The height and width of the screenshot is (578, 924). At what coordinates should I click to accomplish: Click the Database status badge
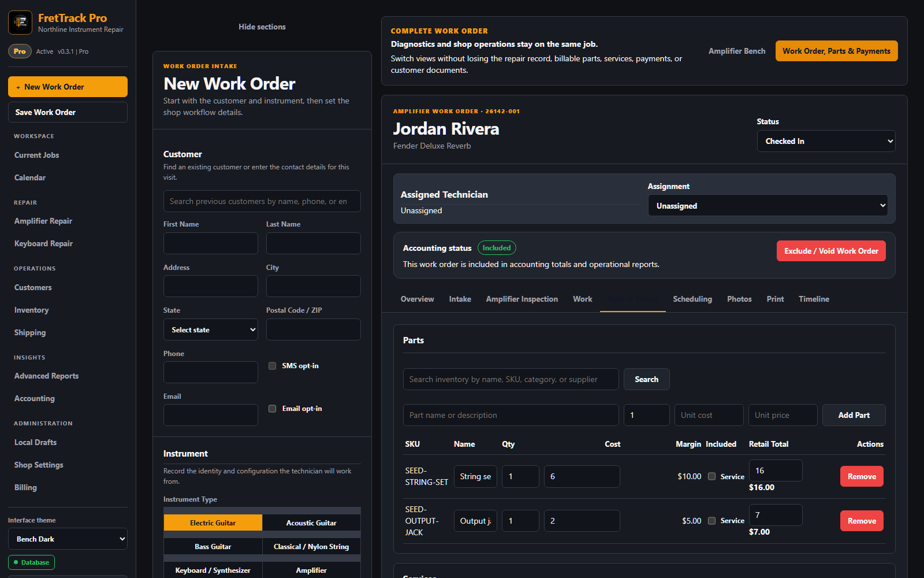(31, 562)
